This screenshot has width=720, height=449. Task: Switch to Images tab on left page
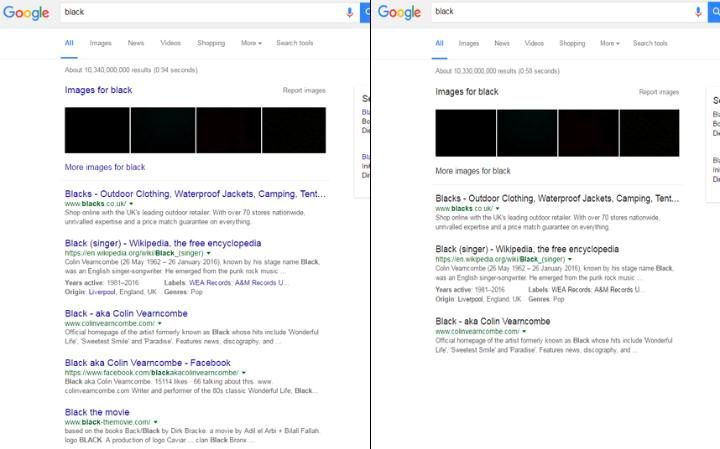pyautogui.click(x=101, y=43)
